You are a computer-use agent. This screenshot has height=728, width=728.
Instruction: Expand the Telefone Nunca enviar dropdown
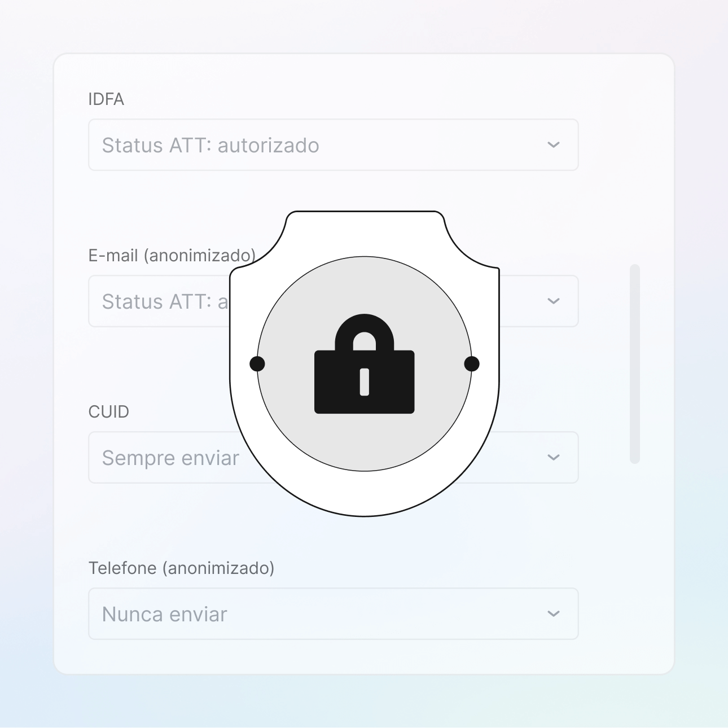(334, 613)
